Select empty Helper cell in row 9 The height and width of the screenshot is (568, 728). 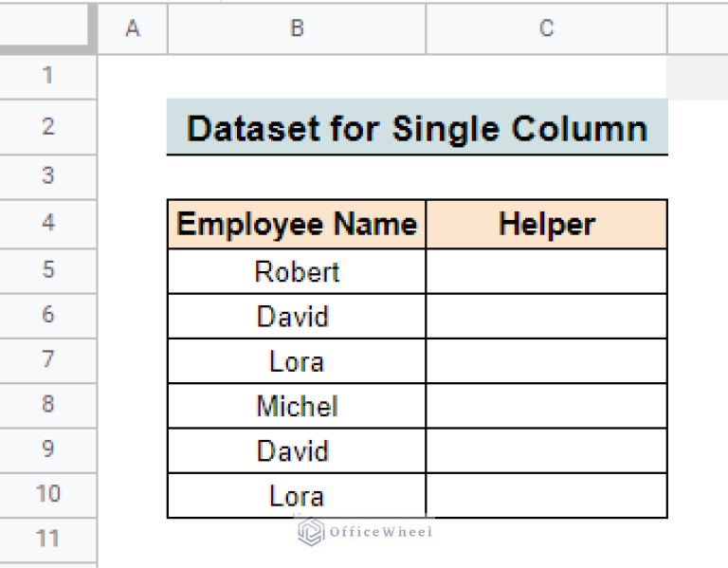click(x=546, y=450)
